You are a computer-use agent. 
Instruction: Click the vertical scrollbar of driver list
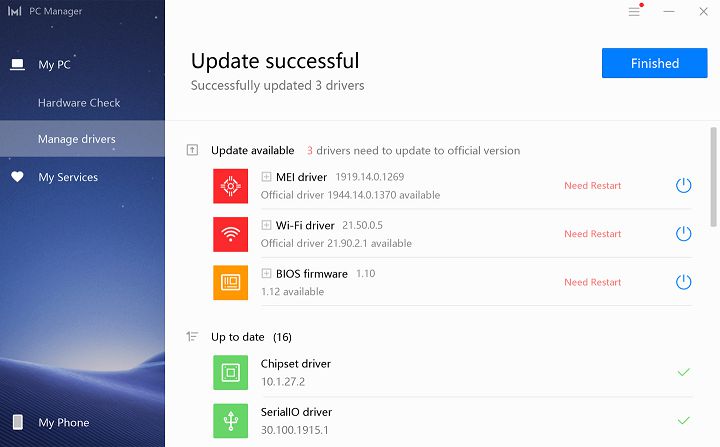point(713,177)
